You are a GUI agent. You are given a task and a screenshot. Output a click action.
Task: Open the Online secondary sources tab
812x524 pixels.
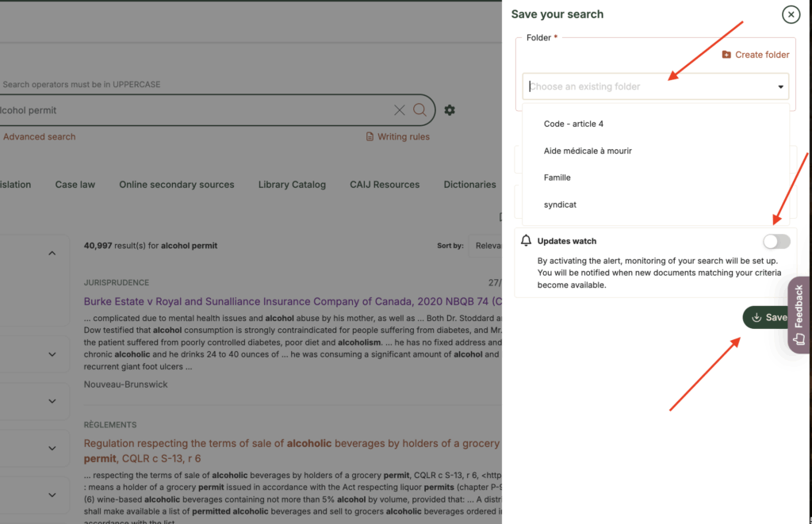pyautogui.click(x=177, y=185)
